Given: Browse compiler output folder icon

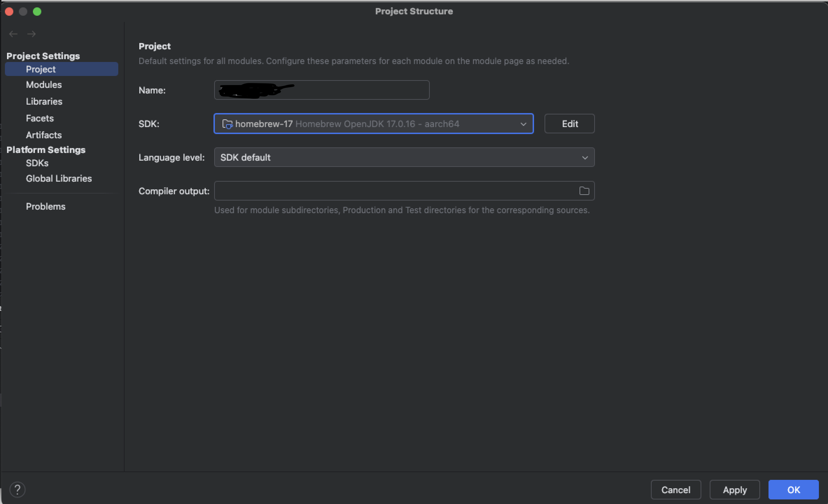Looking at the screenshot, I should pos(584,191).
